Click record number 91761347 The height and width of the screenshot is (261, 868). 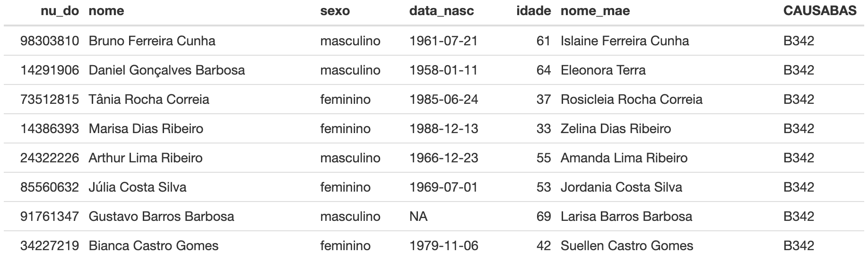click(x=50, y=216)
